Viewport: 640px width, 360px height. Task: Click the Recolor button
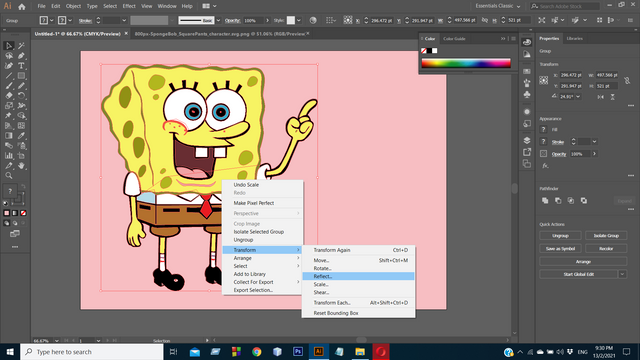point(606,249)
